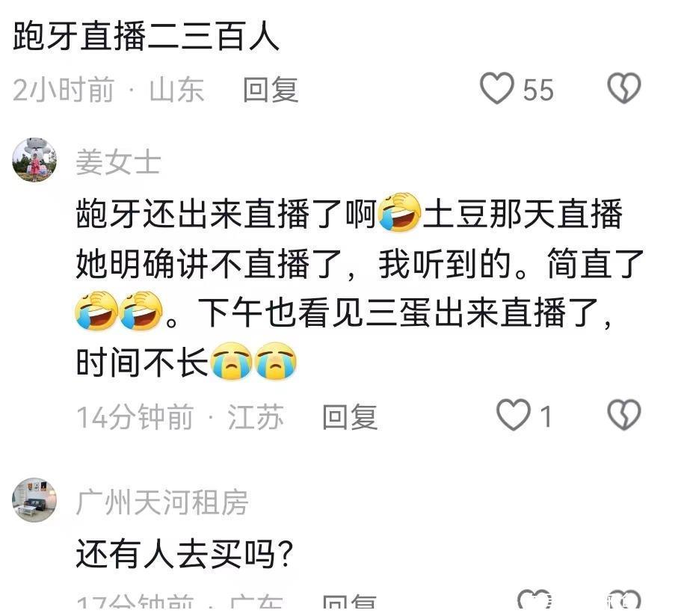Dislike the 还有人去买吗 comment
The image size is (684, 616).
pyautogui.click(x=623, y=601)
